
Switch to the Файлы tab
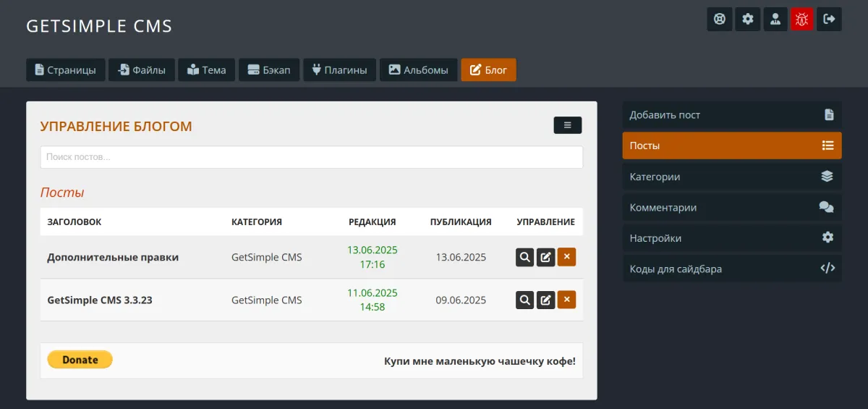[x=142, y=70]
